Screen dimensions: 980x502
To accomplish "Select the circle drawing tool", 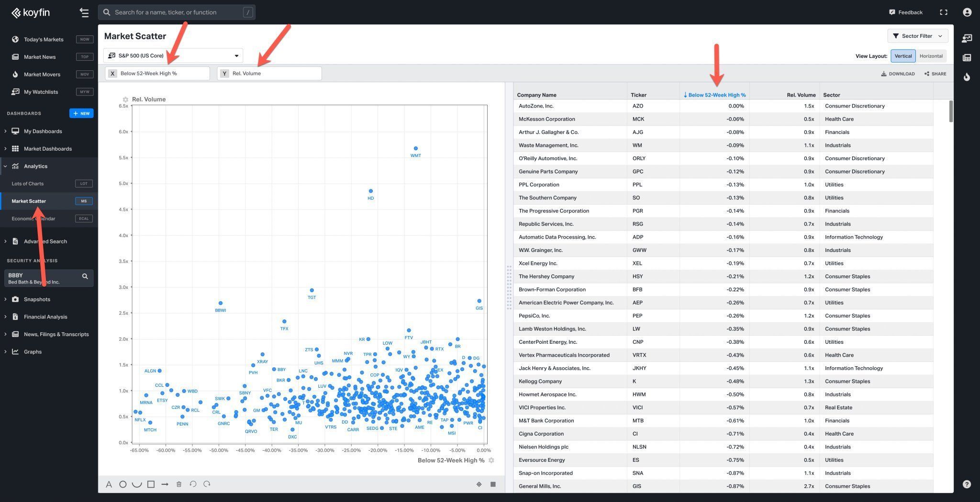I will tap(123, 484).
